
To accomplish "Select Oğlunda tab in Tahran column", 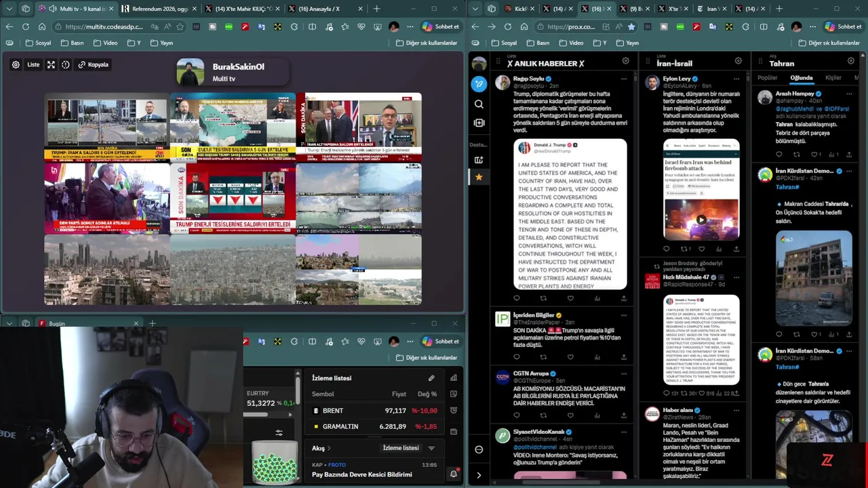I will (801, 77).
